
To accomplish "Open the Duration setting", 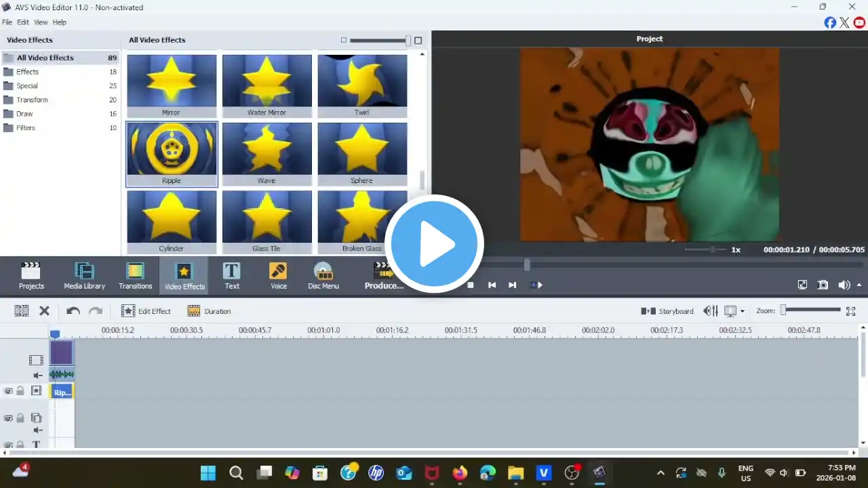I will pos(209,311).
